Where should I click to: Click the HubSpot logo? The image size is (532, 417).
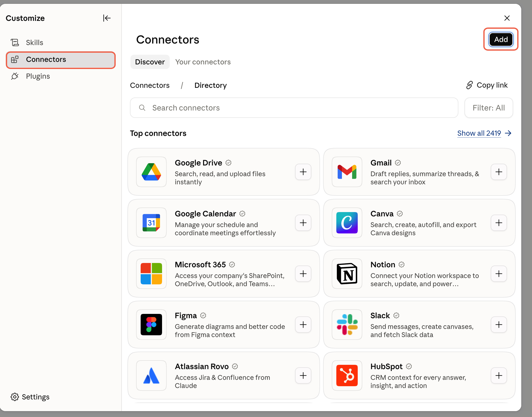(347, 376)
